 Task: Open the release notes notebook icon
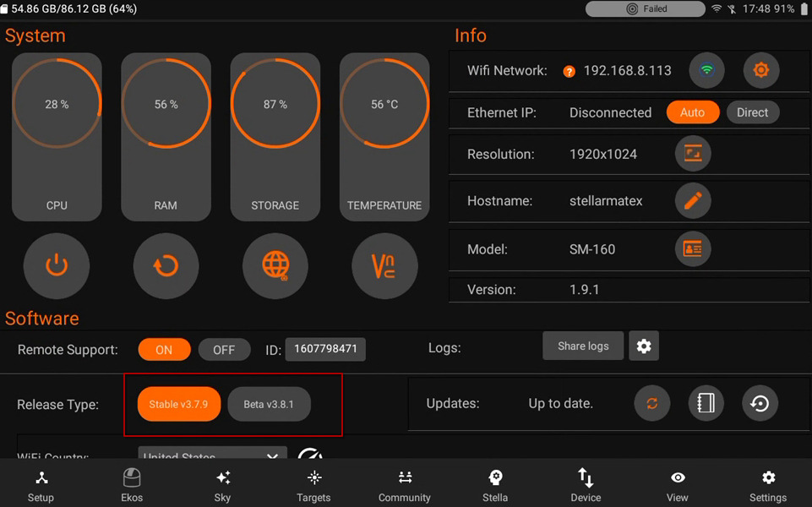coord(706,403)
